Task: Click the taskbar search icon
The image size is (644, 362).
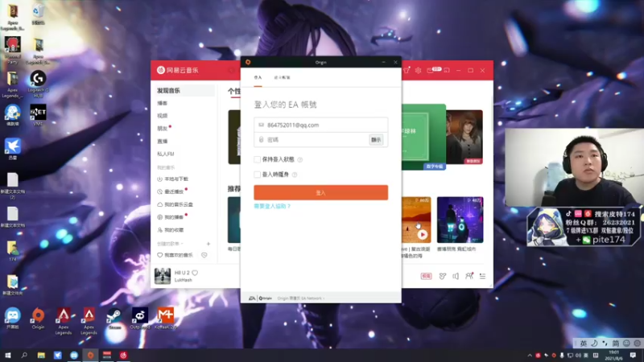Action: point(24,355)
